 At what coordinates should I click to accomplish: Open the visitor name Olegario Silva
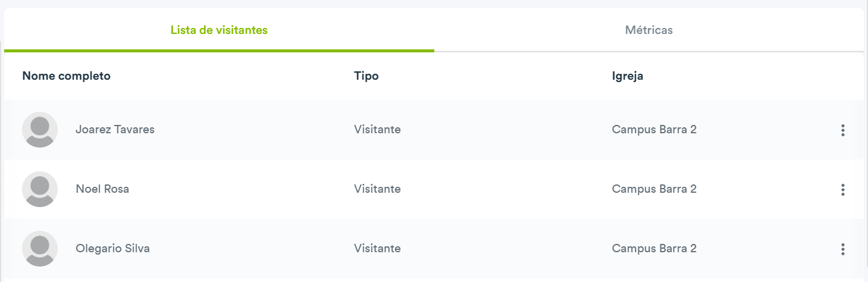click(112, 248)
